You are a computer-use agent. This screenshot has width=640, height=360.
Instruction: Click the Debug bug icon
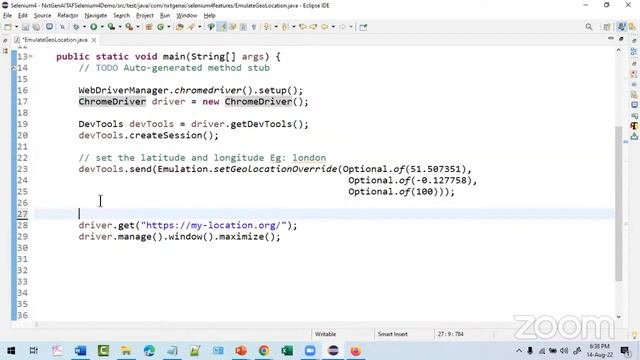(x=76, y=27)
